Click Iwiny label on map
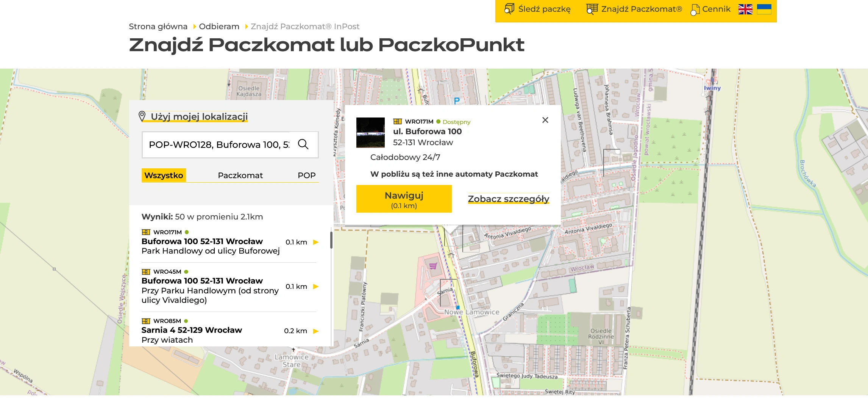This screenshot has width=868, height=398. [x=712, y=88]
